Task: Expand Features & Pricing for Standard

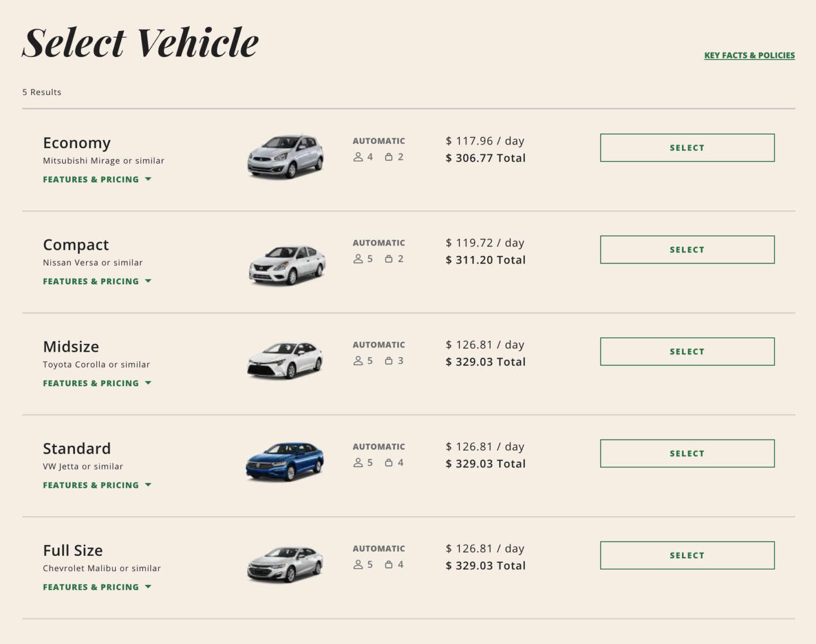Action: click(97, 485)
